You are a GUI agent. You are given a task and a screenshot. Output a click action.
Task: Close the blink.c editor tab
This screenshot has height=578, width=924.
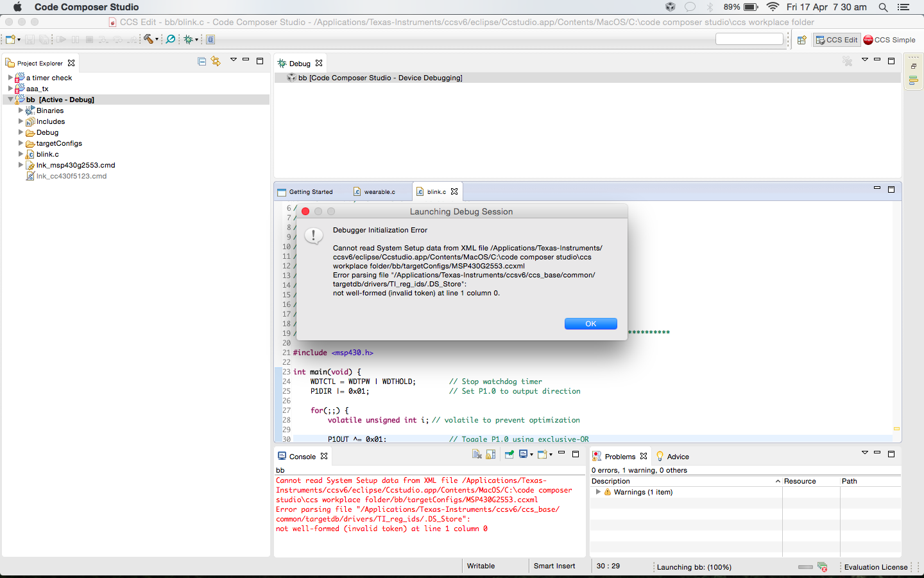454,191
